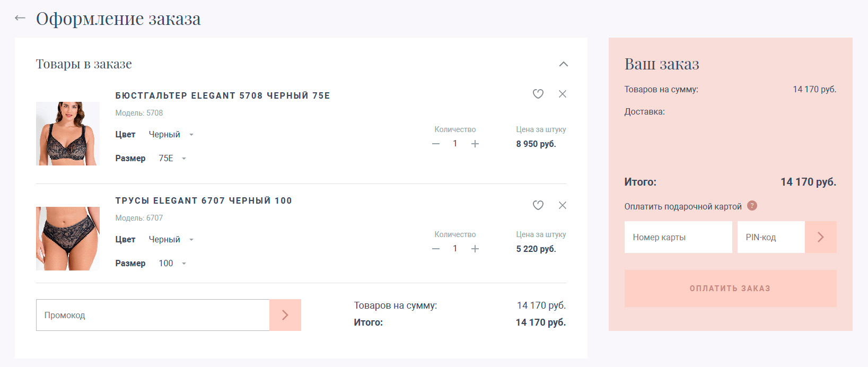Viewport: 868px width, 367px height.
Task: Increase quantity of the Elegant 6707 briefs
Action: pos(475,249)
